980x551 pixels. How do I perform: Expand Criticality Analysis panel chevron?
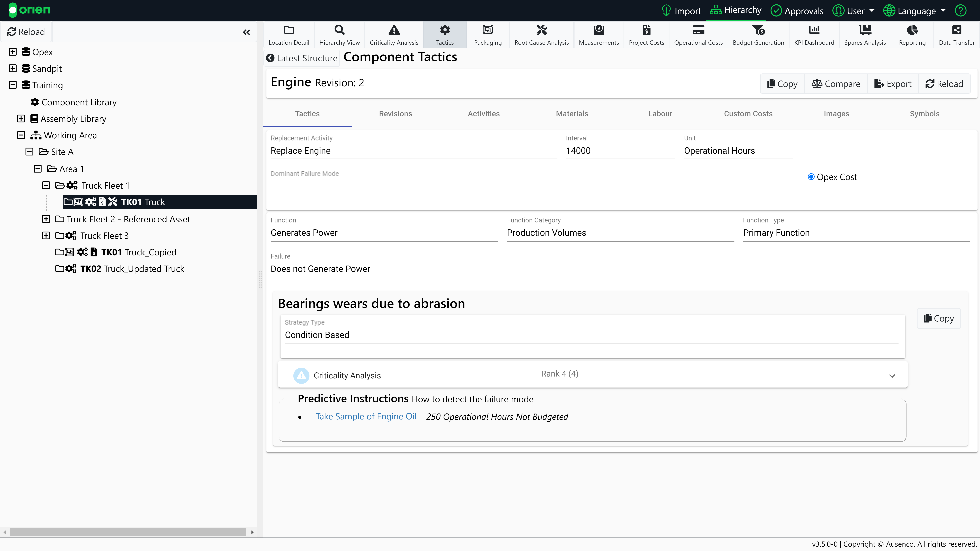coord(892,376)
